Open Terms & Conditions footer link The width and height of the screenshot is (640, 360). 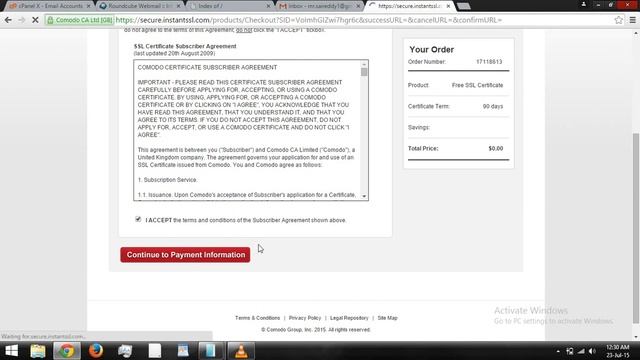click(x=258, y=318)
